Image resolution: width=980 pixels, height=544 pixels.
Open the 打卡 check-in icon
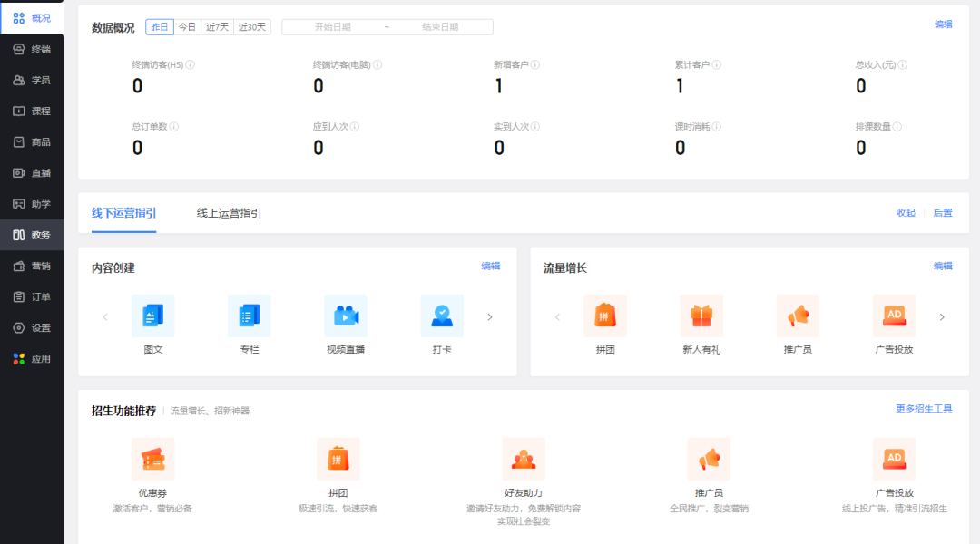(442, 316)
